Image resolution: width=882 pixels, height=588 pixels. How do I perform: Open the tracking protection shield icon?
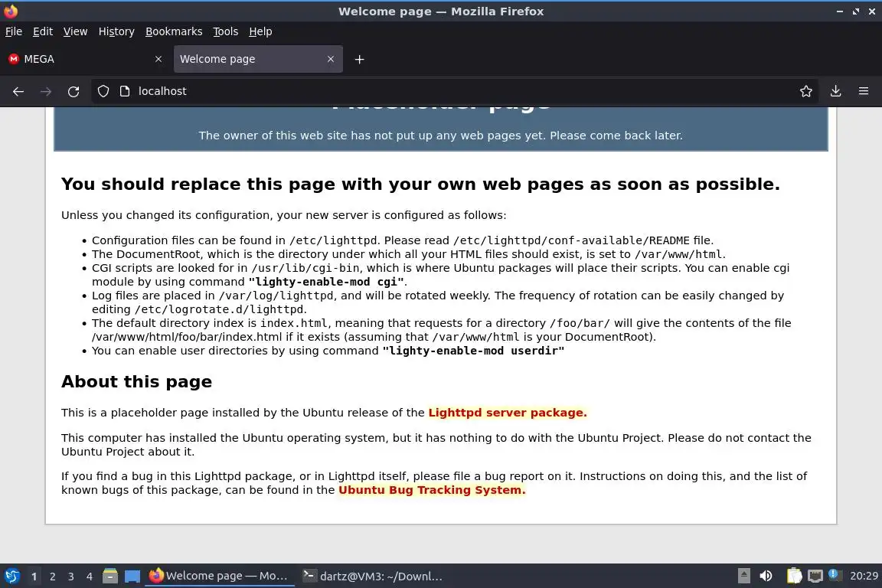[103, 91]
